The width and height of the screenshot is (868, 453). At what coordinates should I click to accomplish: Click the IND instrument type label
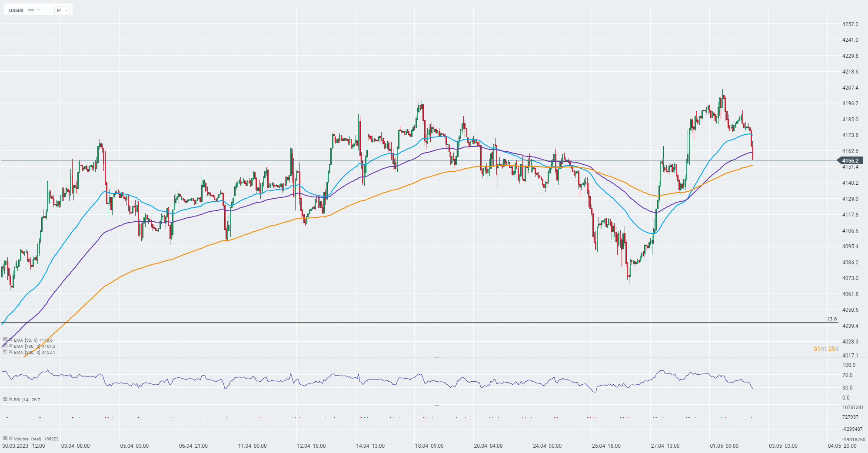[x=31, y=10]
